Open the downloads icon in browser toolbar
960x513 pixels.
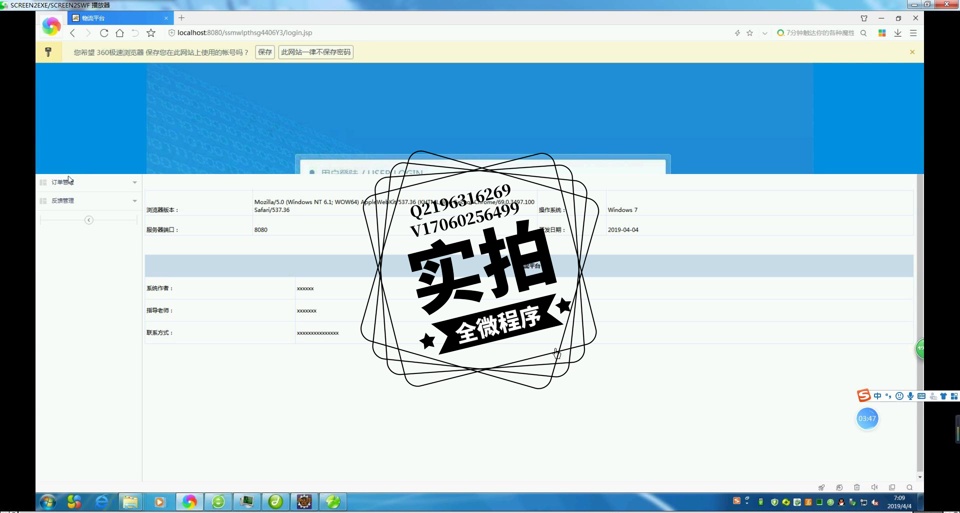point(898,33)
